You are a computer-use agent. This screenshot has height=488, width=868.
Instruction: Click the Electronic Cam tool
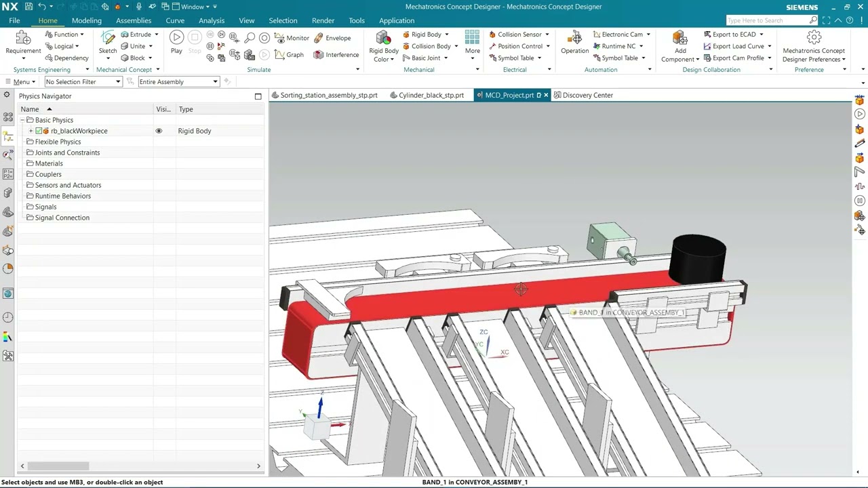(x=617, y=35)
